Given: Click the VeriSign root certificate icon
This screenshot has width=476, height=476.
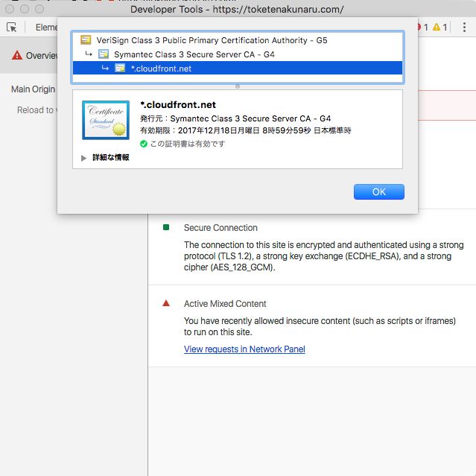Looking at the screenshot, I should (86, 39).
